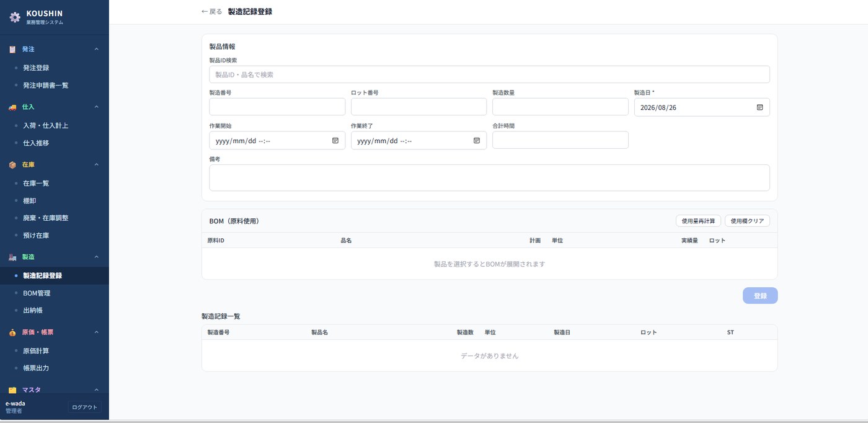Click the 発注 clipboard icon

(x=12, y=49)
